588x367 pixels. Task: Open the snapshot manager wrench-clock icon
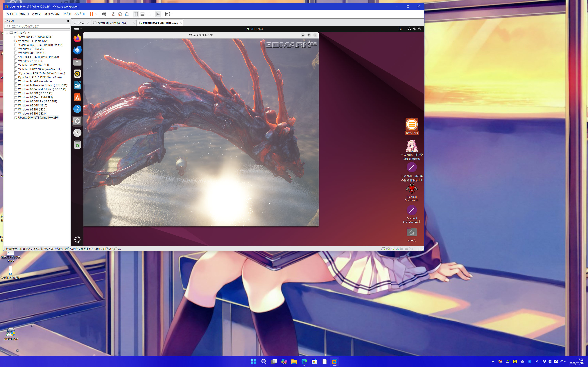127,14
